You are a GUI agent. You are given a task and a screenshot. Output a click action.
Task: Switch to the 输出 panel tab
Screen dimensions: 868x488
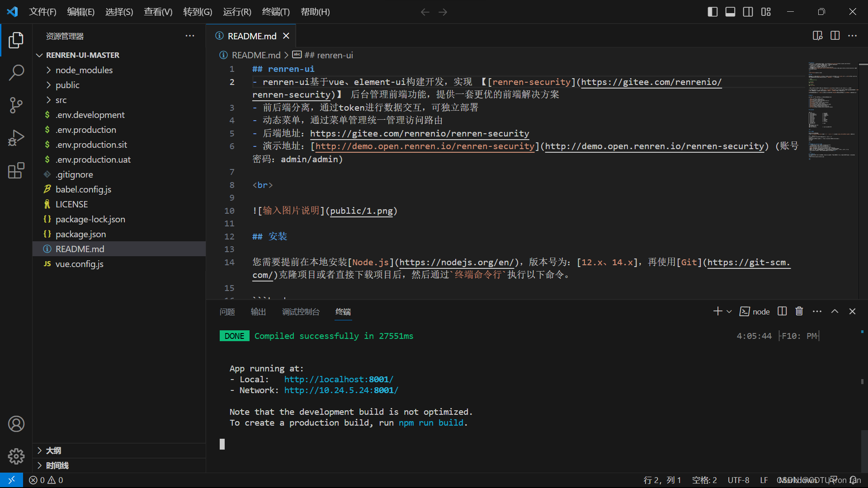point(258,312)
